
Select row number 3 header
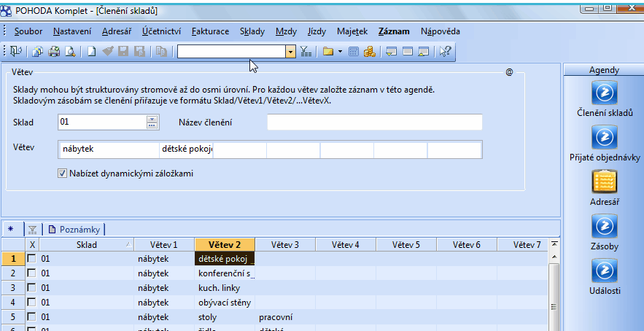tap(12, 288)
